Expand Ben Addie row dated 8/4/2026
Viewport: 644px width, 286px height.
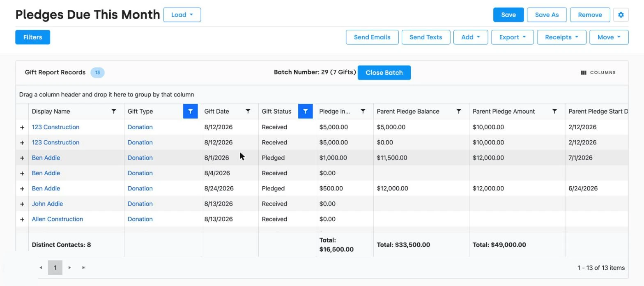pos(22,173)
